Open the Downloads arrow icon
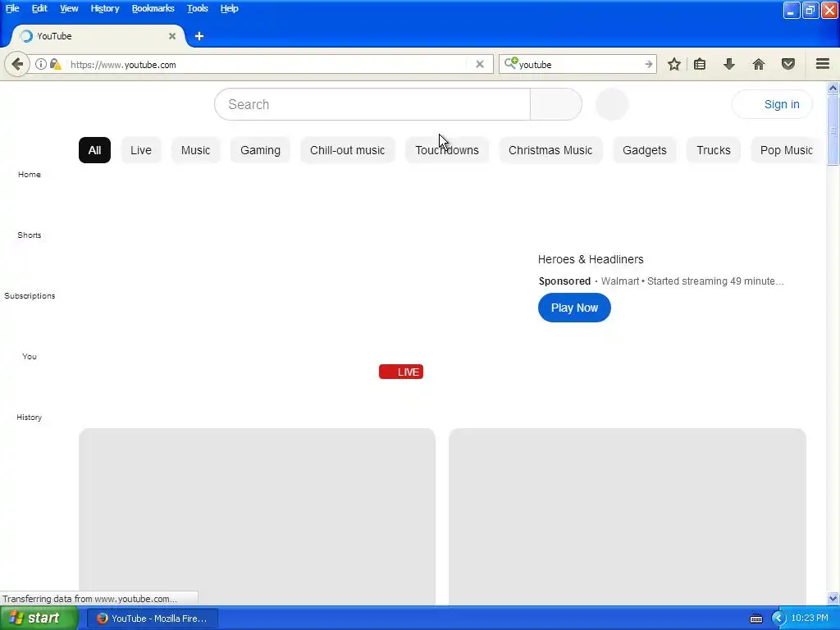This screenshot has height=630, width=840. [728, 64]
